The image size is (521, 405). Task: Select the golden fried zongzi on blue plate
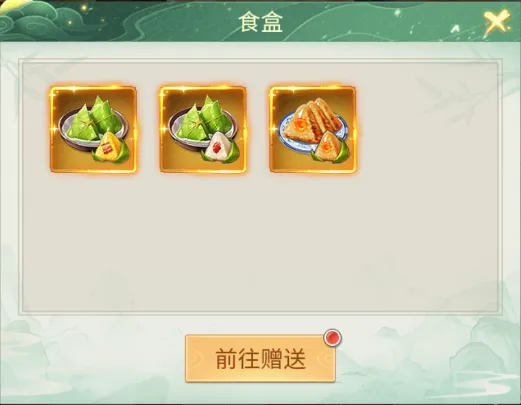[313, 130]
